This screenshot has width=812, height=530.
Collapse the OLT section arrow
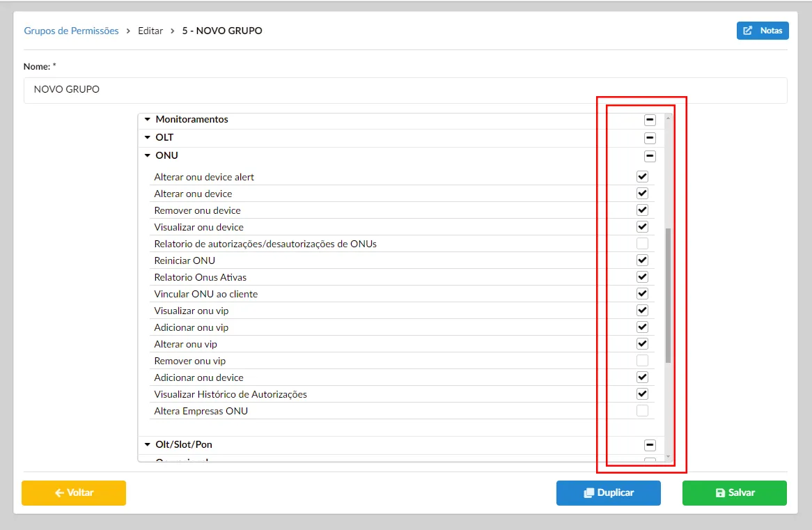click(147, 138)
